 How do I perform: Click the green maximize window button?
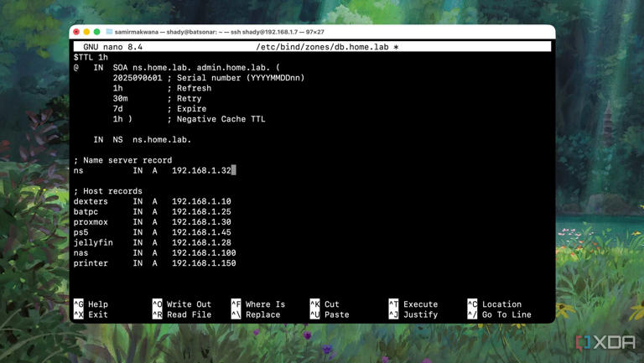click(97, 32)
